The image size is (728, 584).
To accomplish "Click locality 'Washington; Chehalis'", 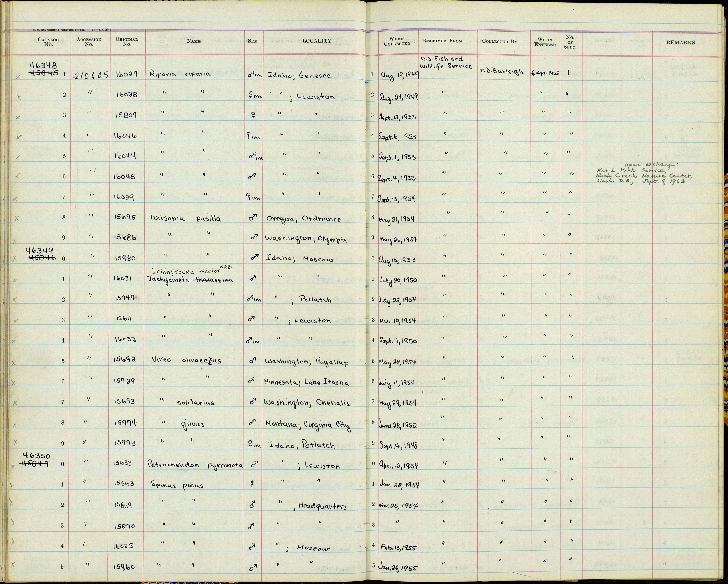I will (307, 403).
